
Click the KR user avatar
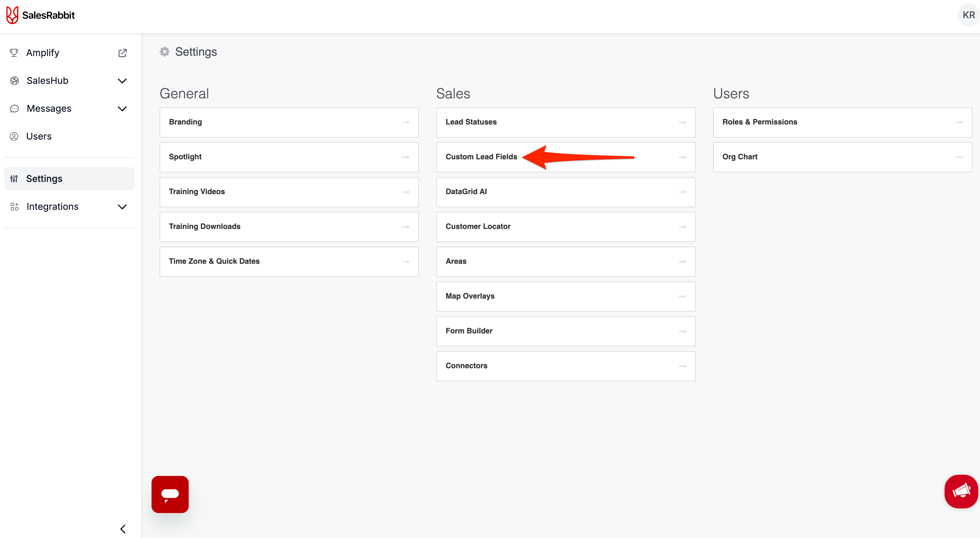(968, 15)
